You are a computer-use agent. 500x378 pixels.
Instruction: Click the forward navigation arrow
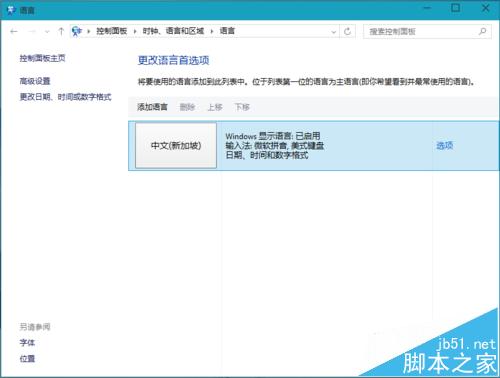[x=32, y=31]
